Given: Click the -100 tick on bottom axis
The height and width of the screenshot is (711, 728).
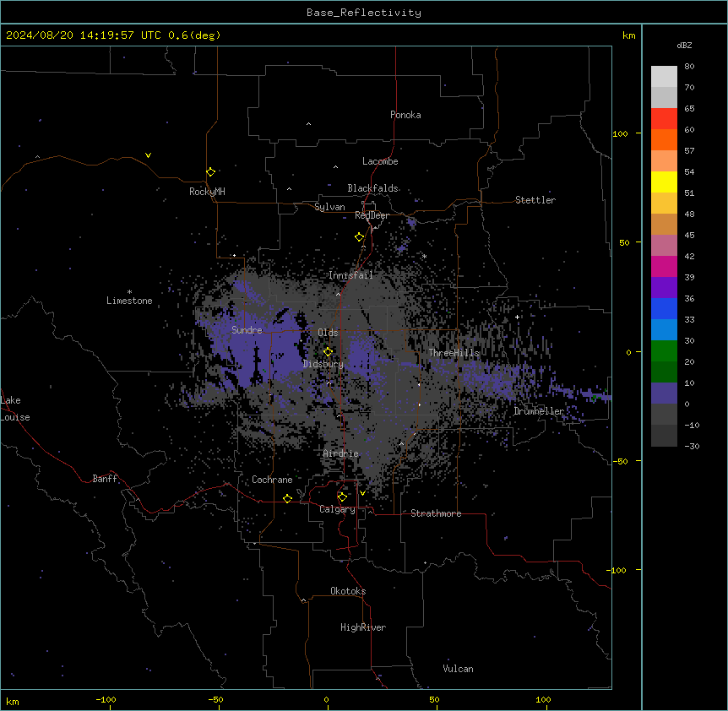Looking at the screenshot, I should tap(106, 699).
